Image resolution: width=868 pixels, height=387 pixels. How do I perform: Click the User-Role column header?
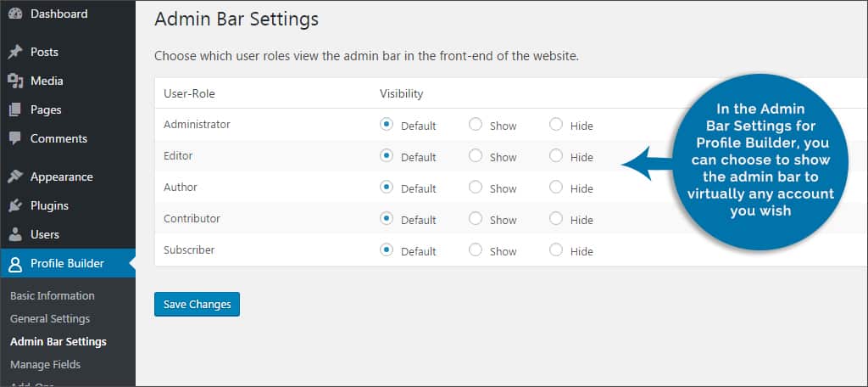[189, 93]
